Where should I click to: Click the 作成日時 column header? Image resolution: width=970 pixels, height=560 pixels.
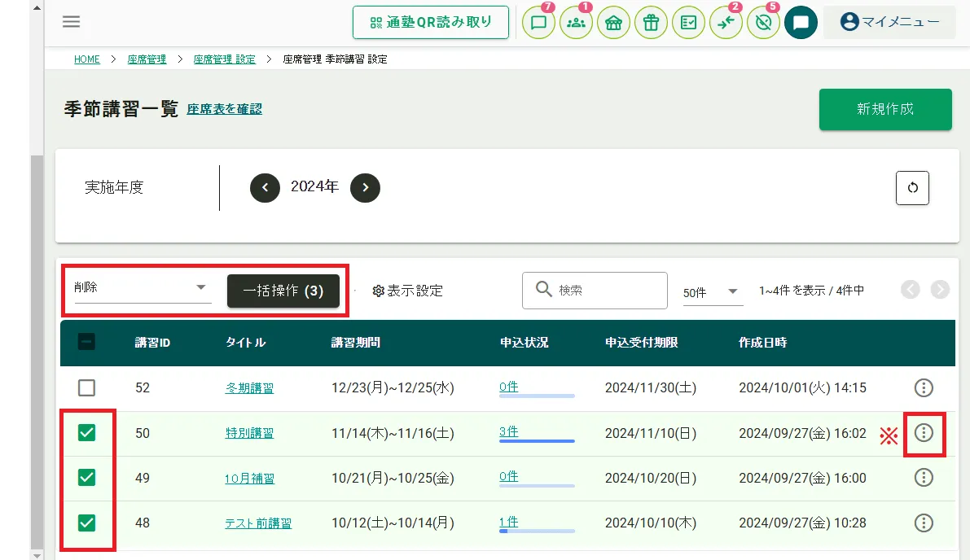click(x=763, y=343)
